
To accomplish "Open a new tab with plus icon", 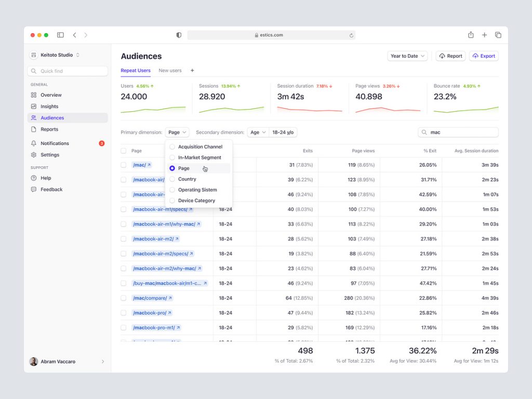I will coord(484,35).
